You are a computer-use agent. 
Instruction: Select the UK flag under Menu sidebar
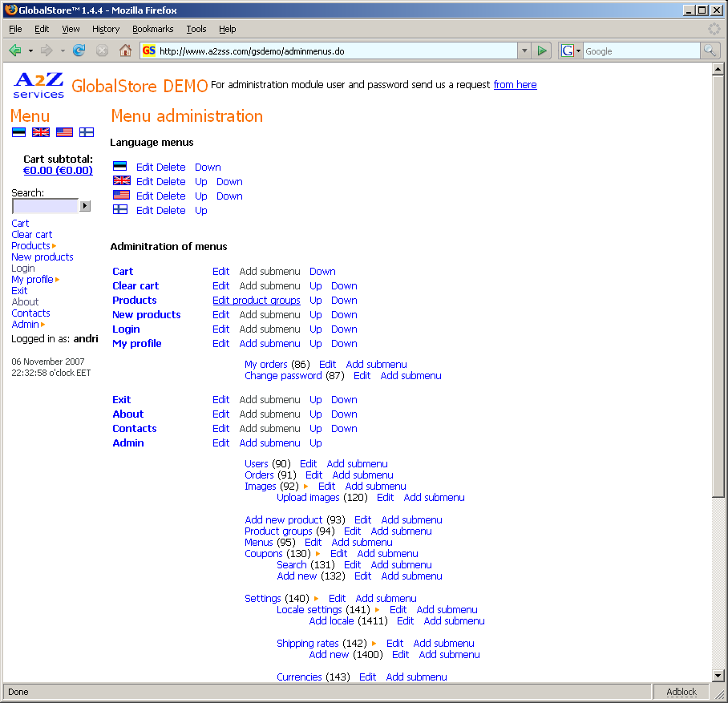pos(41,132)
